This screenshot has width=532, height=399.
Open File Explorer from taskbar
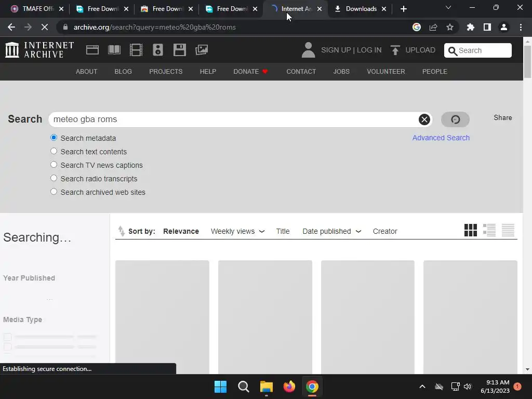coord(267,387)
